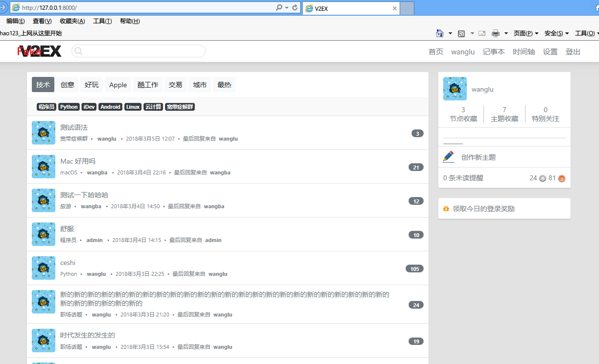The height and width of the screenshot is (364, 599).
Task: Click the search magnifier in the address bar
Action: [279, 8]
